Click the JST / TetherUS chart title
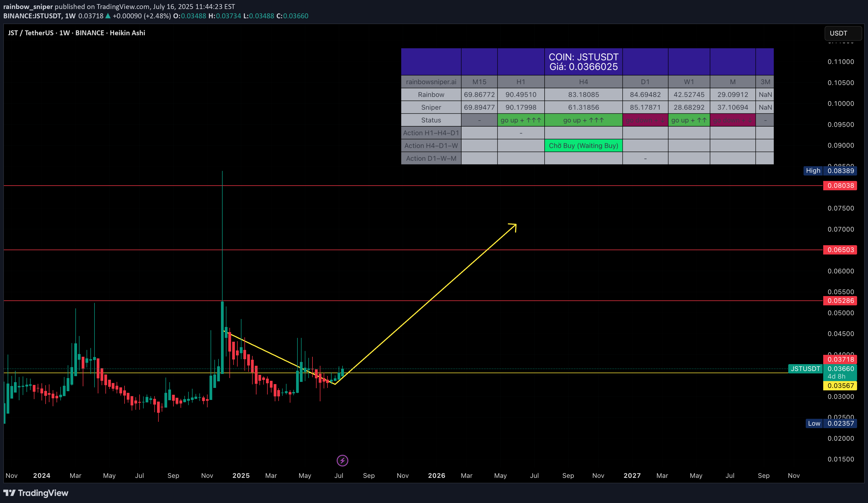Viewport: 868px width, 503px height. pyautogui.click(x=76, y=33)
